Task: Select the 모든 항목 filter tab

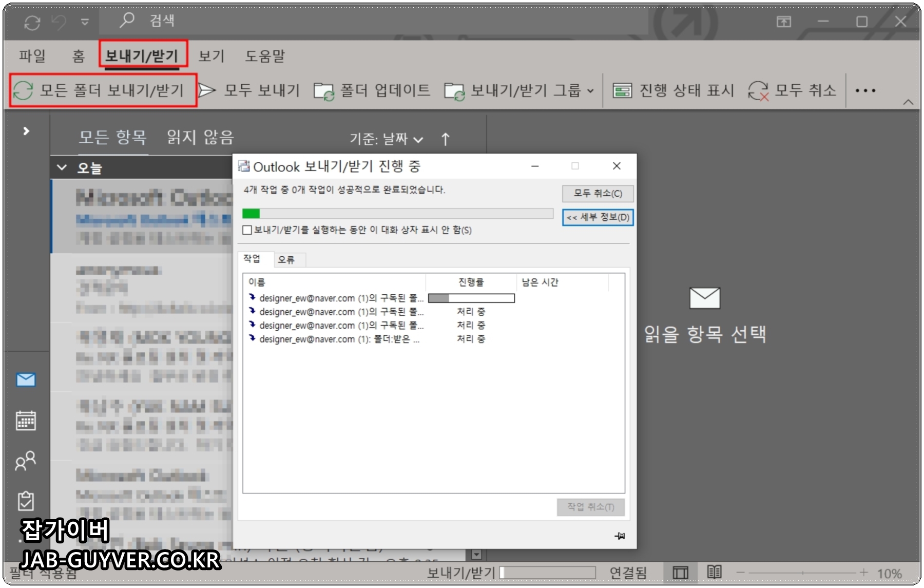Action: coord(113,137)
